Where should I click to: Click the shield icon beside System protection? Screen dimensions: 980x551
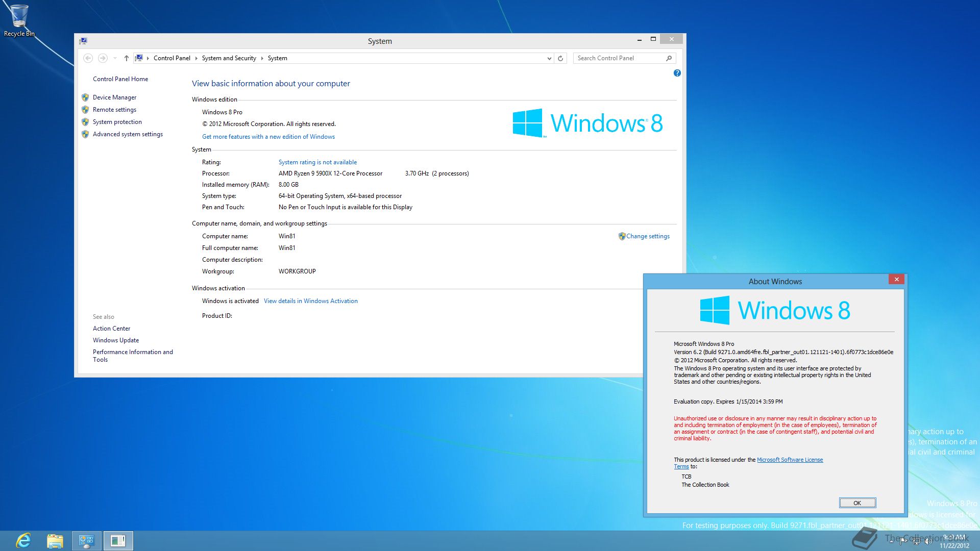point(85,122)
